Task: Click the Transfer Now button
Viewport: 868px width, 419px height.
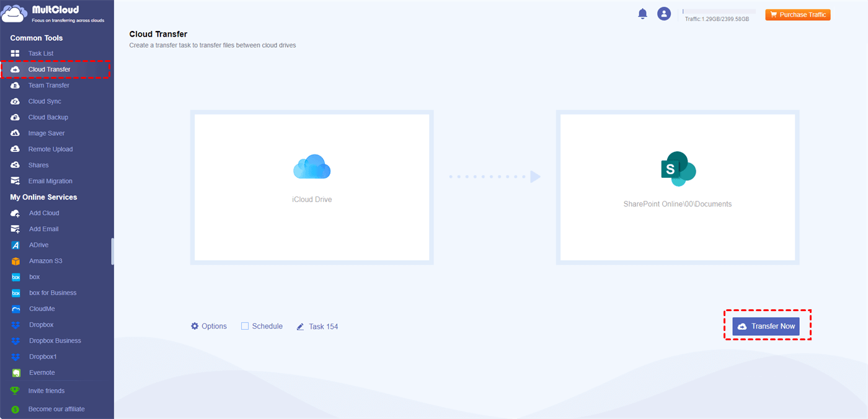Action: [x=766, y=326]
